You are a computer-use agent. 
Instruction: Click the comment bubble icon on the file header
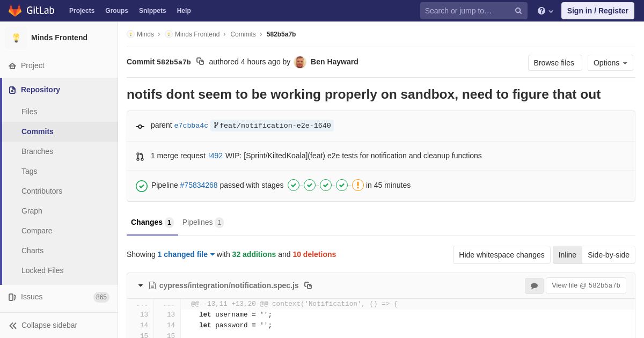(x=534, y=285)
